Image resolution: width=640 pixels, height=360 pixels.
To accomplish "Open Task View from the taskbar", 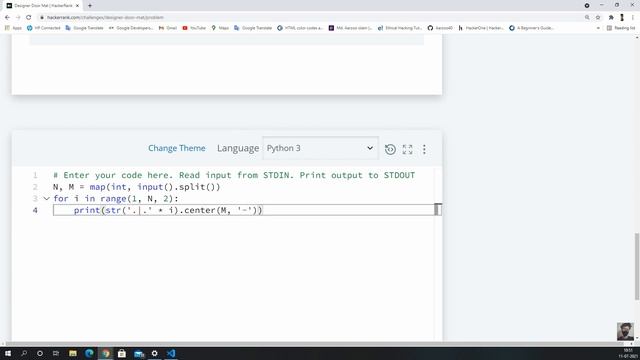I will [x=56, y=353].
